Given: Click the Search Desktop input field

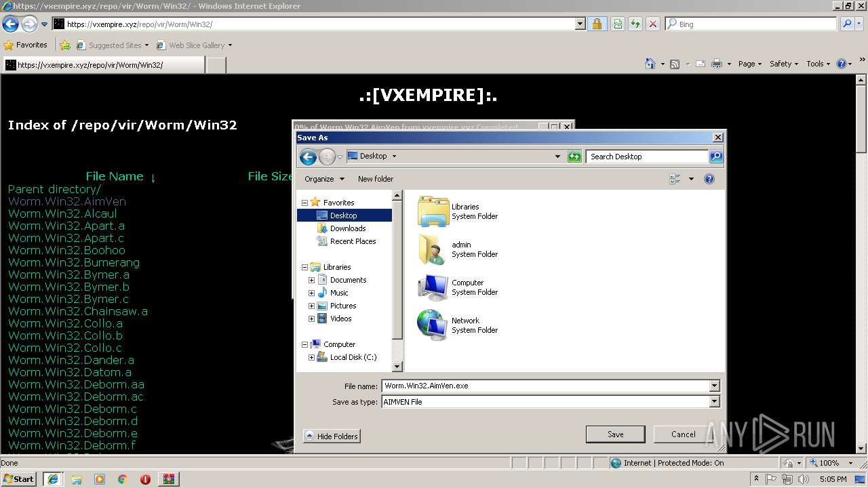Looking at the screenshot, I should point(647,157).
